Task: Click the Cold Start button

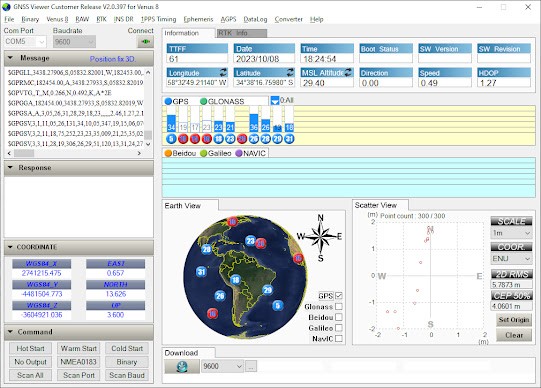Action: (x=127, y=349)
